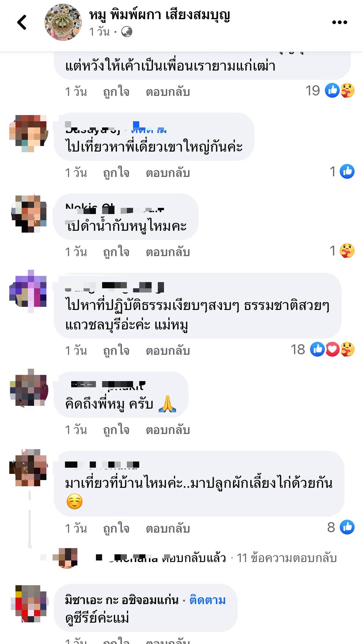Viewport: 362px width, 644px height.
Task: Toggle ถูกใจ on the ดำน้ำ comment
Action: 116,252
